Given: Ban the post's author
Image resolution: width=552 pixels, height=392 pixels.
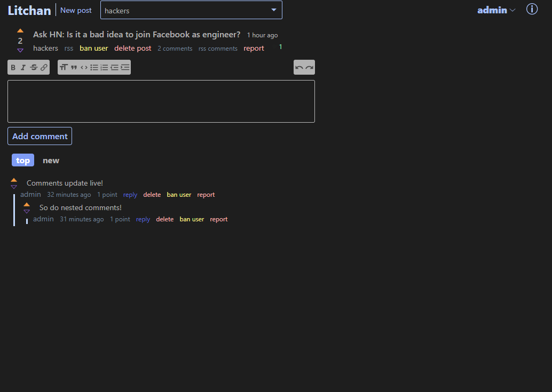Looking at the screenshot, I should click(x=93, y=48).
